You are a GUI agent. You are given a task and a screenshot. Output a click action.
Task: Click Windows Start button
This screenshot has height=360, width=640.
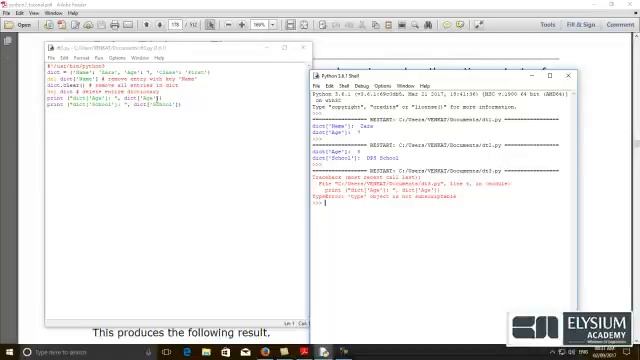point(9,352)
